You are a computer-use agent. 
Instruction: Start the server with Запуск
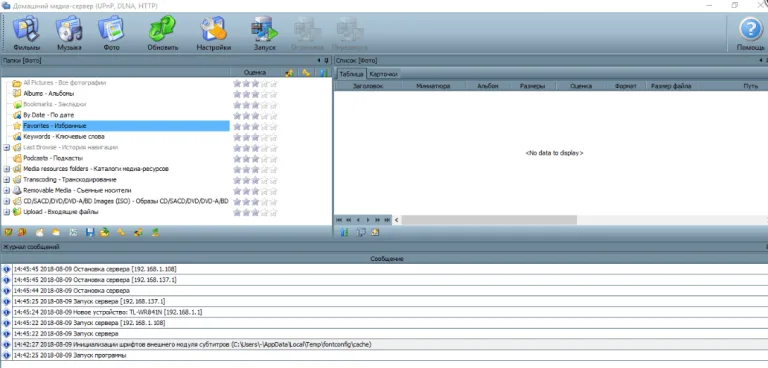point(264,33)
